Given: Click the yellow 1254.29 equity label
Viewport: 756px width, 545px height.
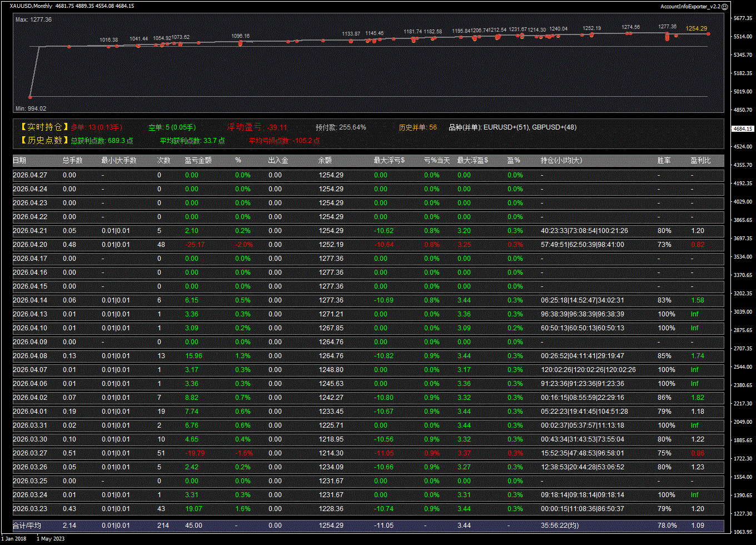Looking at the screenshot, I should pos(696,28).
